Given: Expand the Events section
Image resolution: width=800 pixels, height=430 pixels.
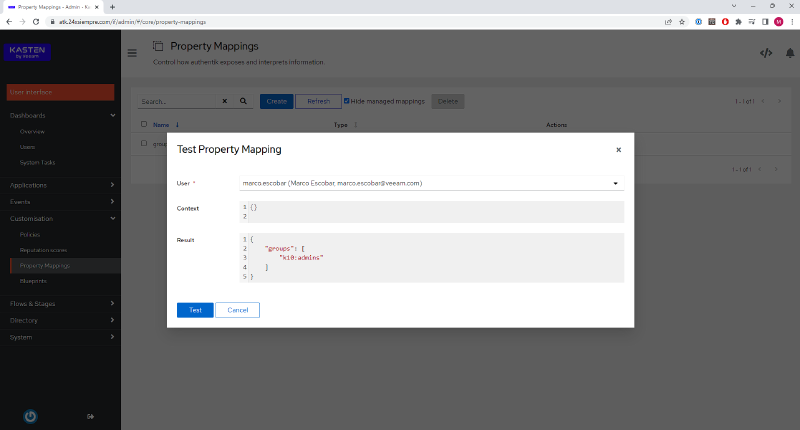Looking at the screenshot, I should [x=60, y=202].
